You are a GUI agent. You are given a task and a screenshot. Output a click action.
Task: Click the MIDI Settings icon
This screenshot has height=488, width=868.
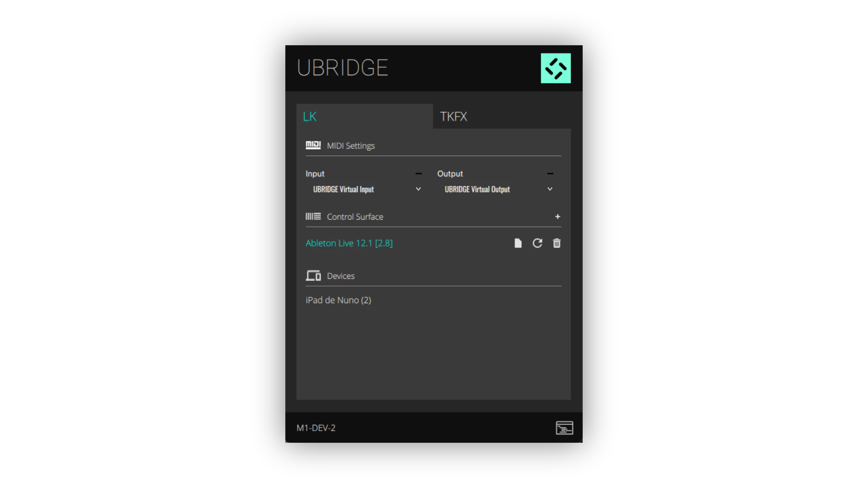tap(313, 145)
